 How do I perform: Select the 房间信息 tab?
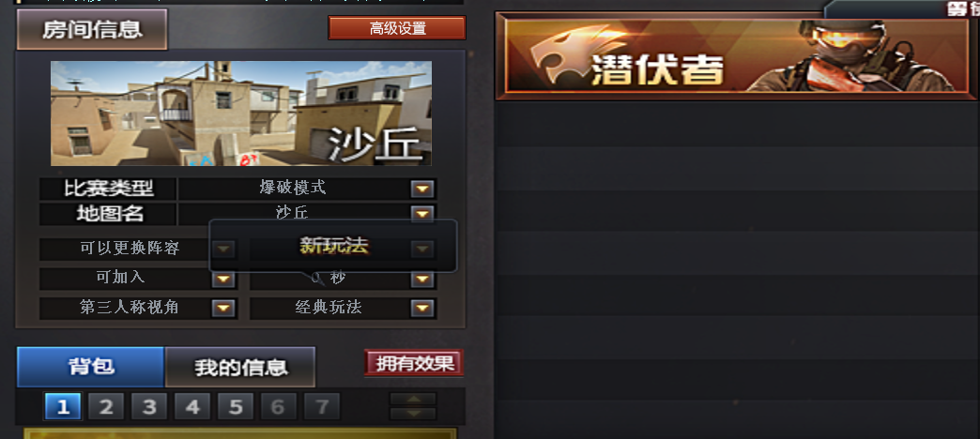tap(93, 29)
